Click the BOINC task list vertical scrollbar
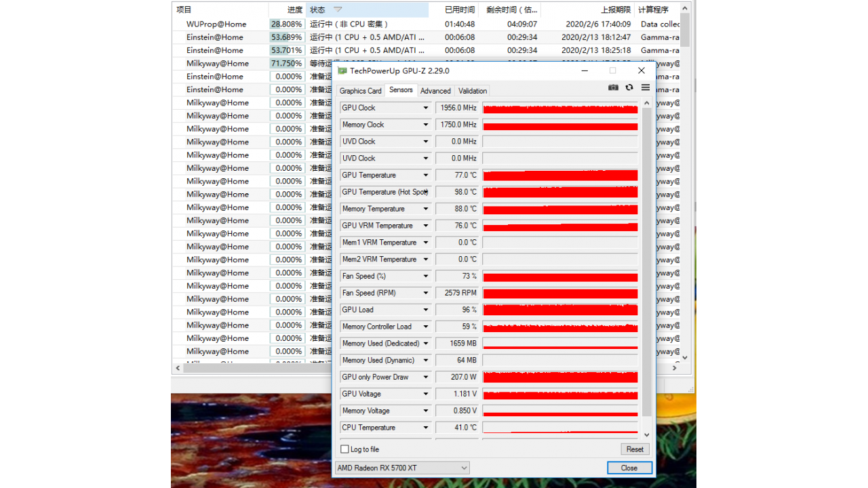The height and width of the screenshot is (488, 868). click(x=685, y=30)
